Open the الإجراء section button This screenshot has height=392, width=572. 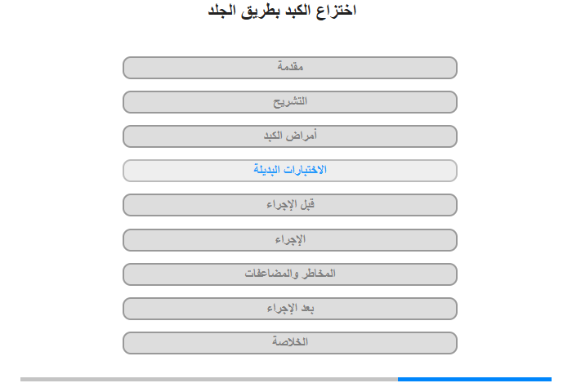click(x=290, y=240)
